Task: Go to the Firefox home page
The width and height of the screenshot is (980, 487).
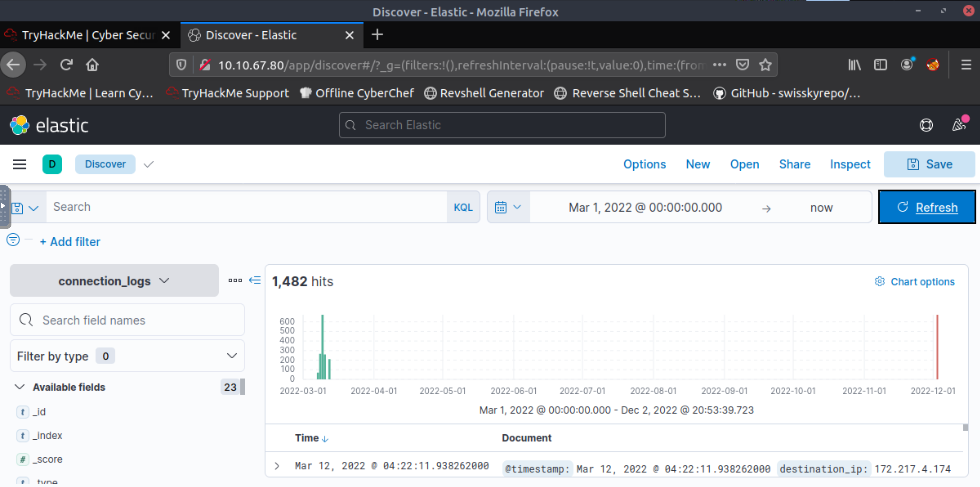Action: tap(92, 65)
